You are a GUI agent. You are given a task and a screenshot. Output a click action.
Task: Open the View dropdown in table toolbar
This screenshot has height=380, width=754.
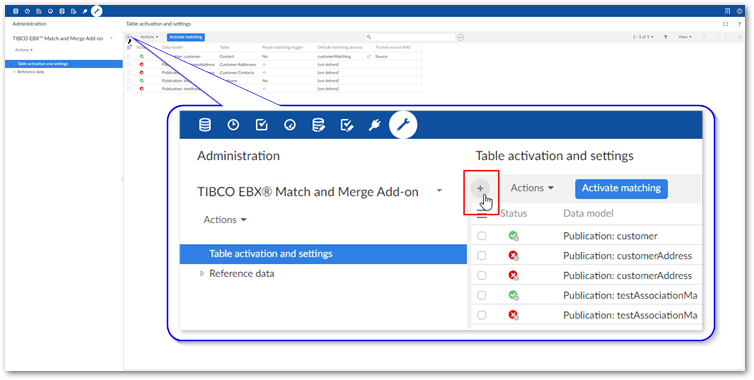coord(685,37)
